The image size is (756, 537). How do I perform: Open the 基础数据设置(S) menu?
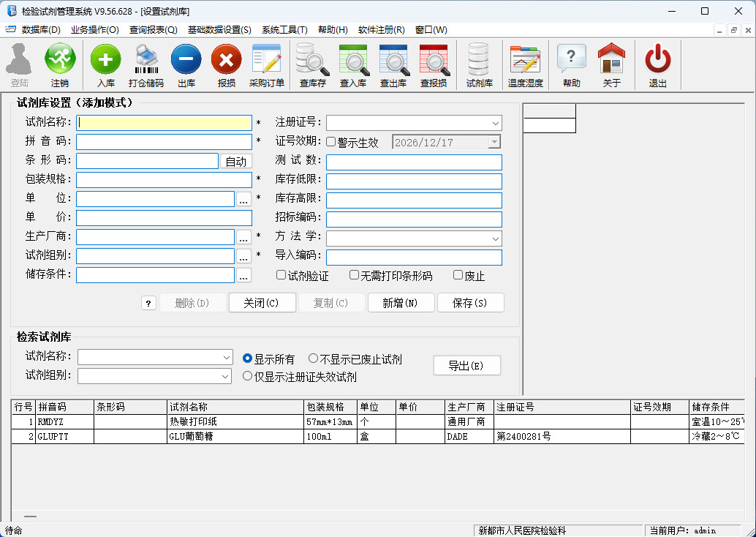point(219,30)
